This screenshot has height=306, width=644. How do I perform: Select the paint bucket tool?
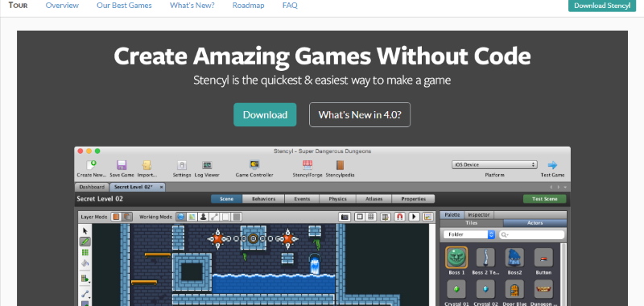(85, 263)
